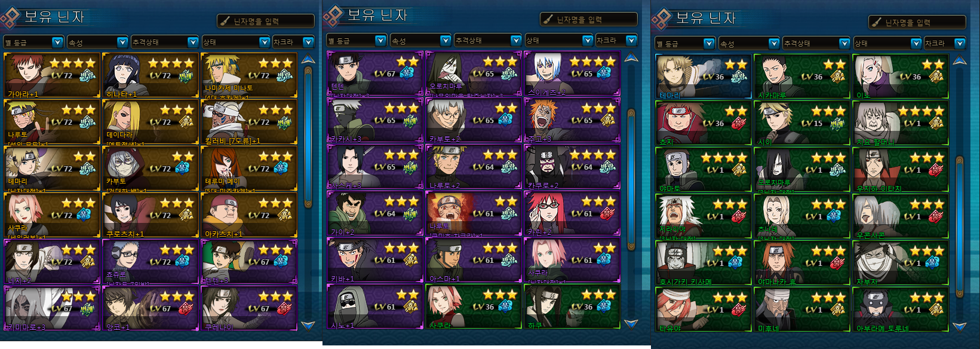This screenshot has height=349, width=980.
Task: Click the fire element icon on 우치하 이타치 card
Action: [936, 170]
